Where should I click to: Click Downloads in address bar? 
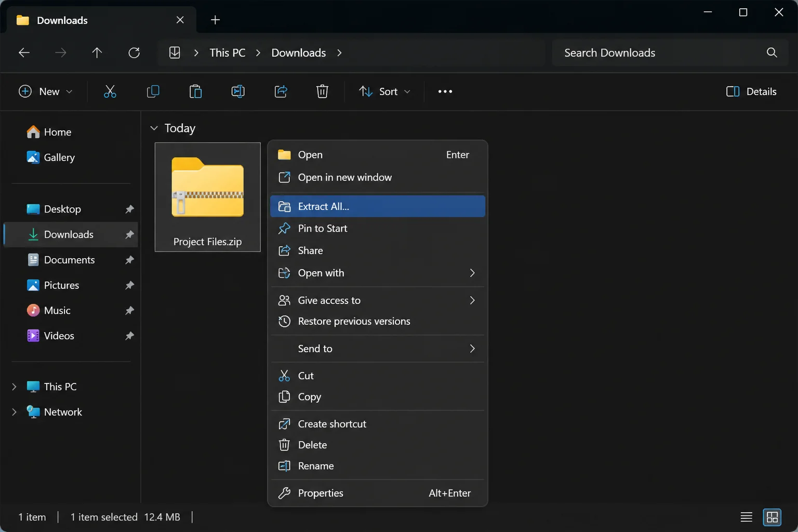[299, 52]
